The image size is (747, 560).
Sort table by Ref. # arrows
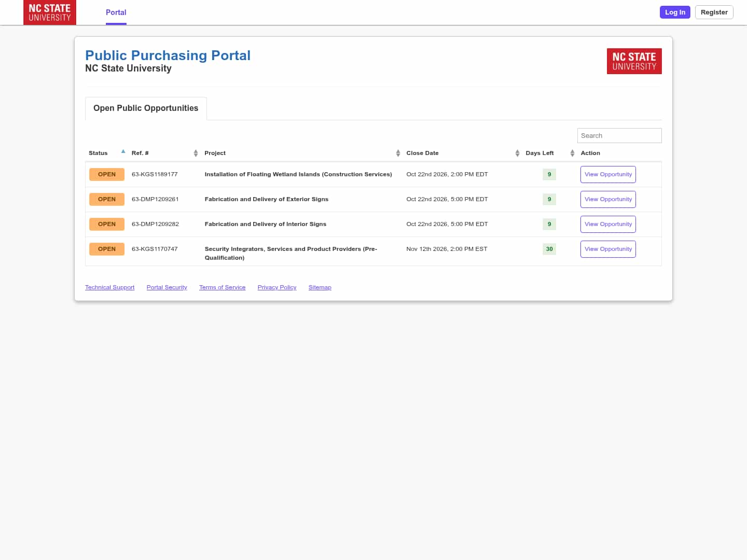pyautogui.click(x=196, y=153)
